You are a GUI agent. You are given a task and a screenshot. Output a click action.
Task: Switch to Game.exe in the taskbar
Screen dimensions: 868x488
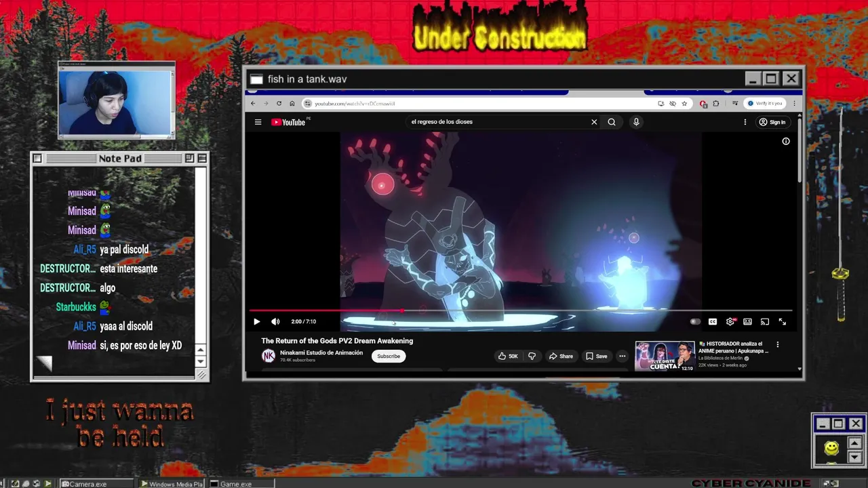[241, 484]
